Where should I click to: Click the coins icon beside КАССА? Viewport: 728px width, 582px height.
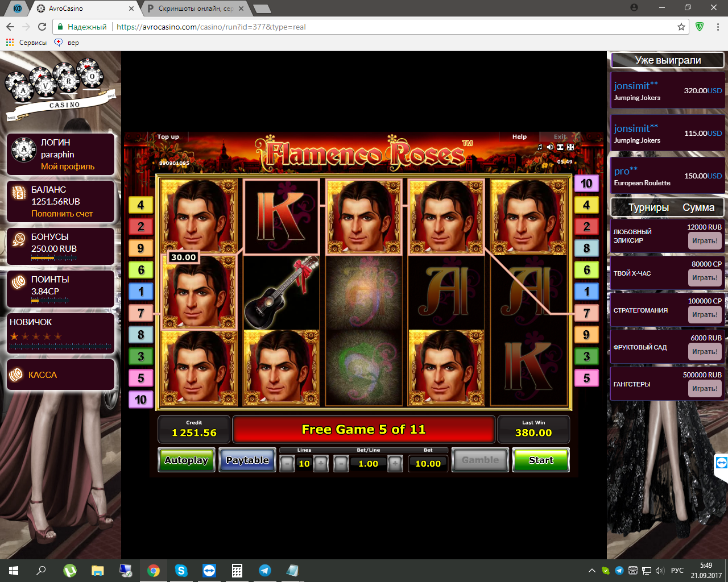(16, 375)
